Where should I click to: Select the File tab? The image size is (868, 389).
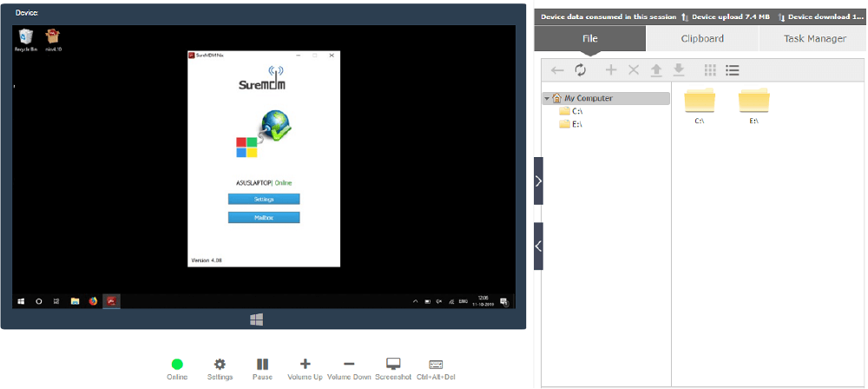[x=590, y=38]
